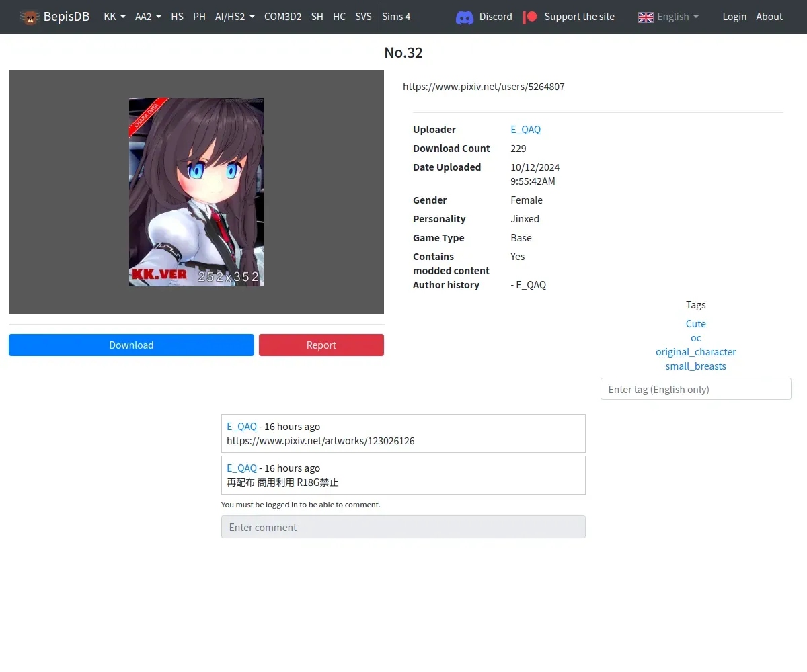Select the oc tag

696,338
